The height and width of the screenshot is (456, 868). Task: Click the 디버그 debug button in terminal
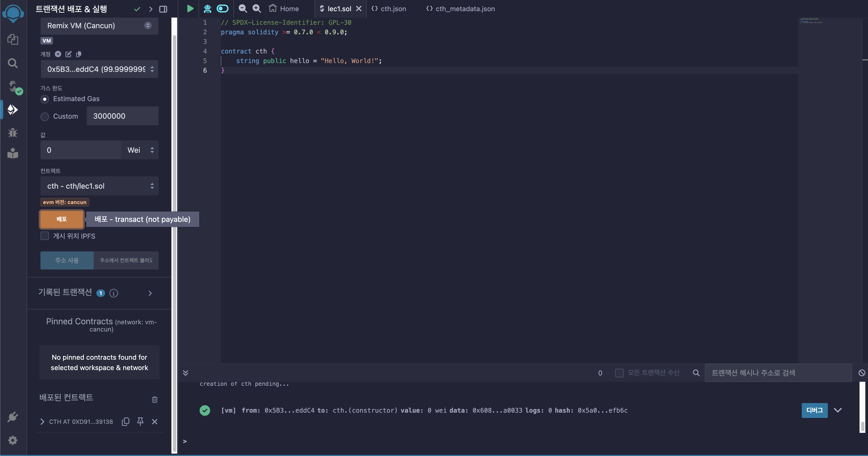814,410
